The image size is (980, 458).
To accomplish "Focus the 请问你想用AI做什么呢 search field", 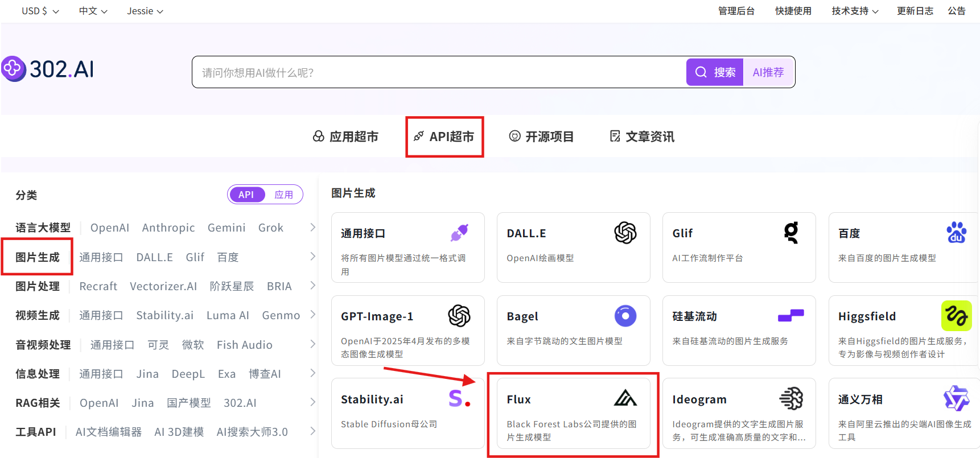I will click(439, 72).
